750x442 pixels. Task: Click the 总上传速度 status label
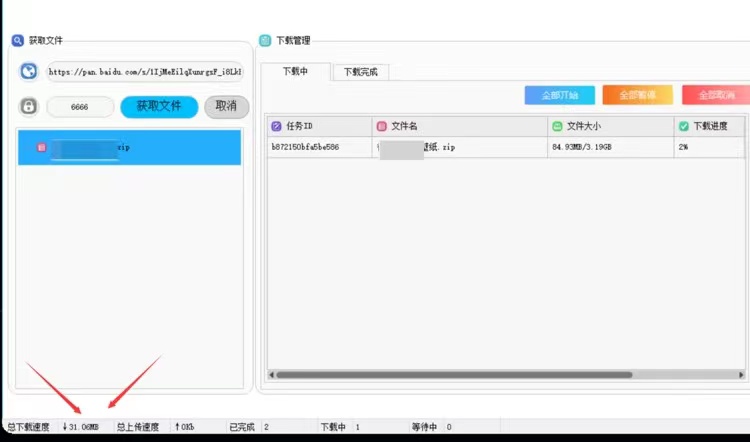(x=138, y=427)
